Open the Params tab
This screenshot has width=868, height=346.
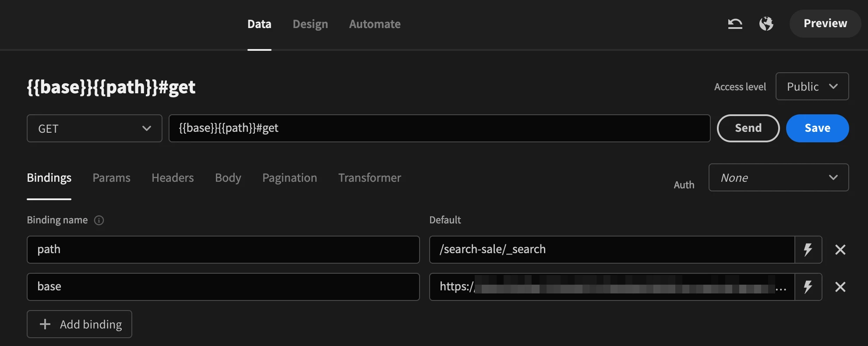pos(111,178)
